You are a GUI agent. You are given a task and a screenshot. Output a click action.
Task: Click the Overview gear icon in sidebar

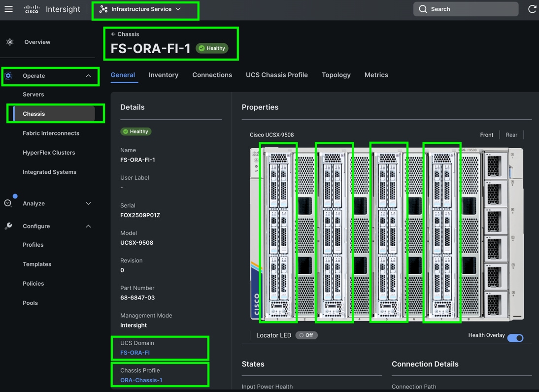[10, 42]
